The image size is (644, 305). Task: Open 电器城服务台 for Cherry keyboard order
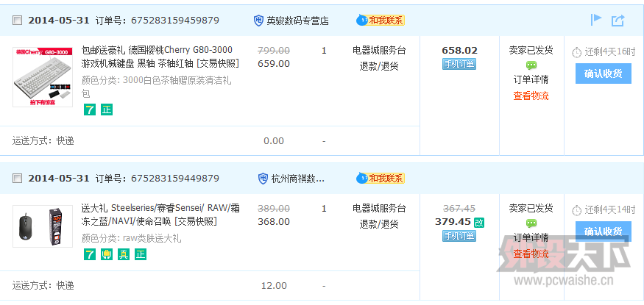379,51
